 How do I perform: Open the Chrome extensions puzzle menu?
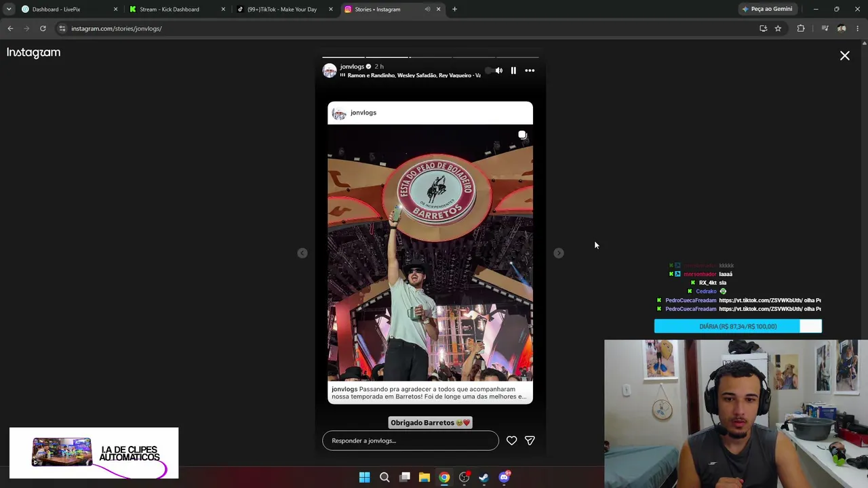[x=801, y=28]
